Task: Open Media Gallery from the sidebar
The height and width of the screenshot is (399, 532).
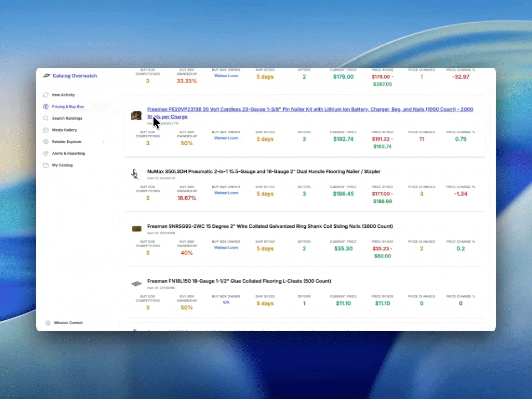Action: (64, 130)
